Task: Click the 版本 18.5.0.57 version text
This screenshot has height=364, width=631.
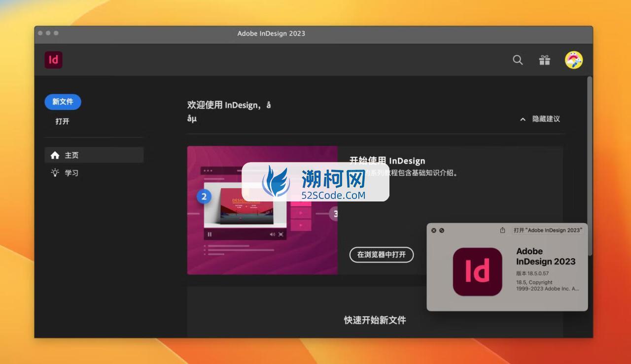Action: [532, 273]
